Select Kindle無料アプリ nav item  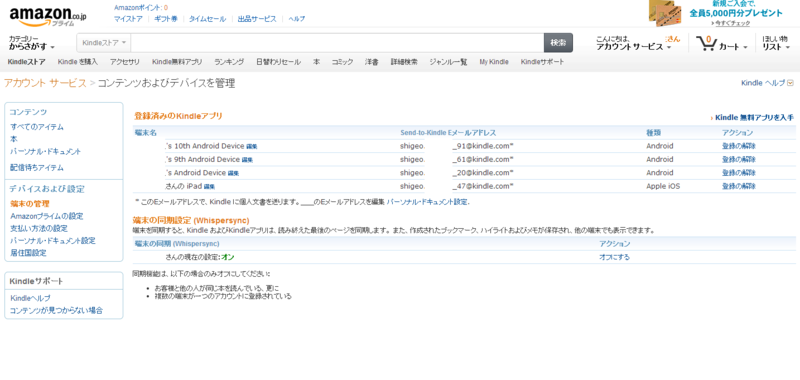pyautogui.click(x=177, y=62)
